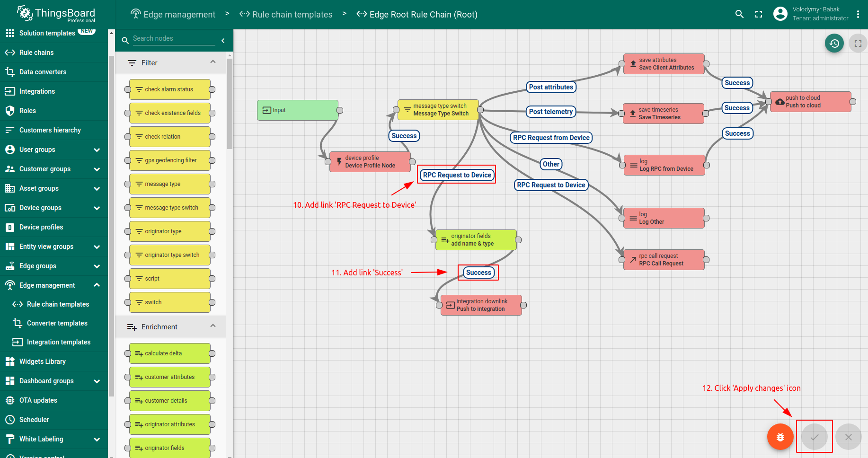The image size is (868, 458).
Task: Select Log RPC from Device node
Action: (664, 165)
